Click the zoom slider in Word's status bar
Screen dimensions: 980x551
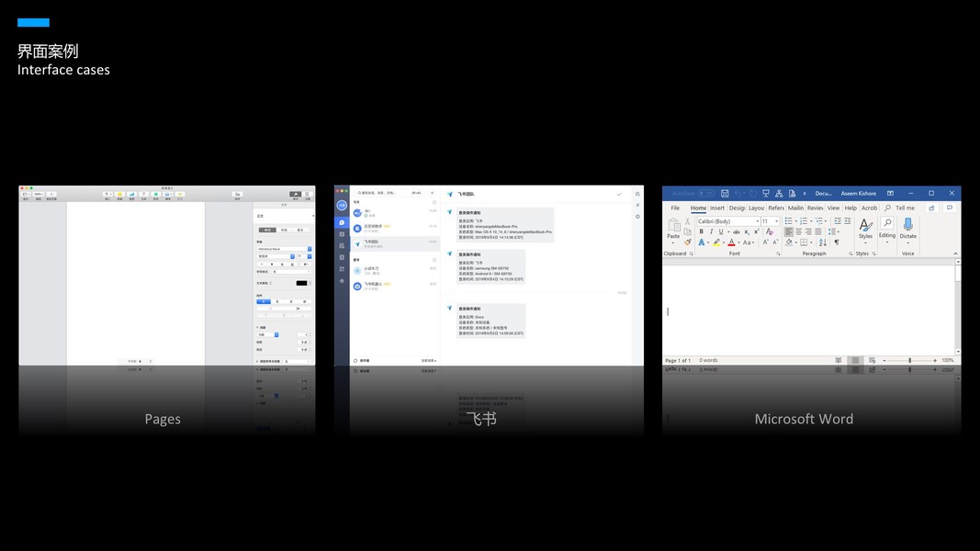pyautogui.click(x=909, y=361)
